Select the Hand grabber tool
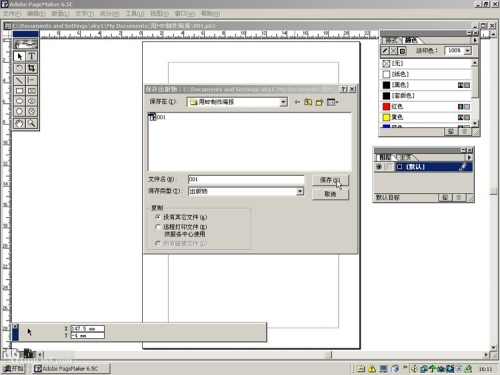 coord(19,123)
